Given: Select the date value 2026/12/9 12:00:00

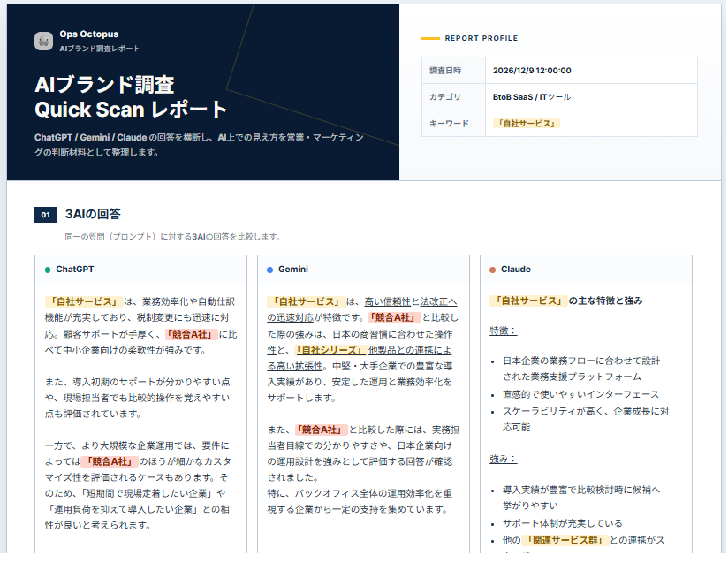Looking at the screenshot, I should pyautogui.click(x=532, y=71).
